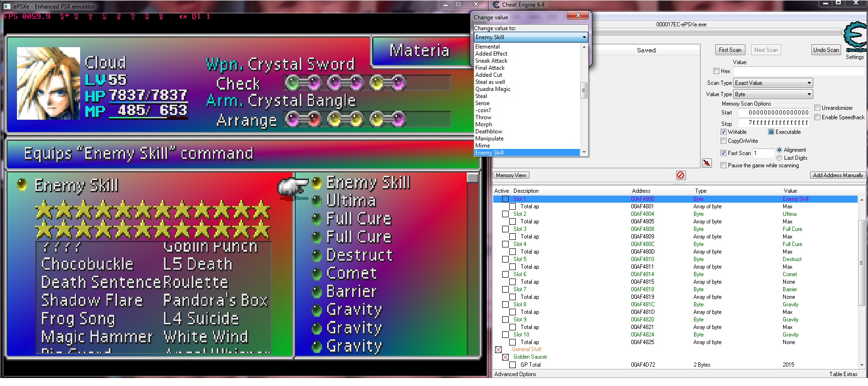Enable the Speedhack checkbox
The image size is (868, 386).
point(818,117)
